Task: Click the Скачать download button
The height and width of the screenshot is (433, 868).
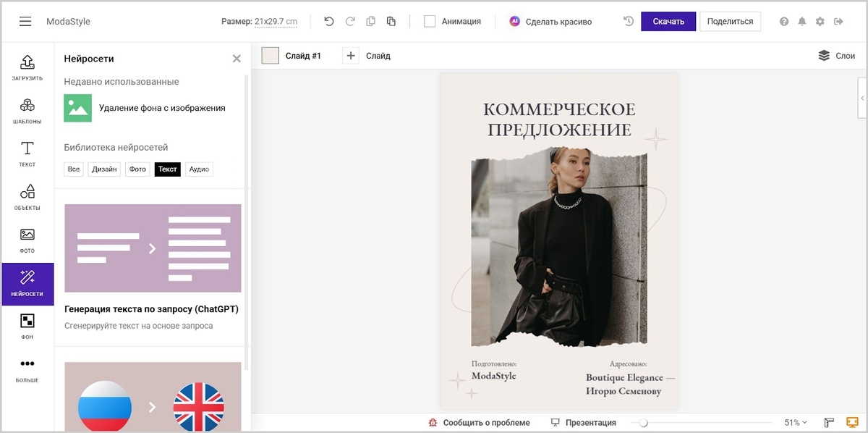Action: (x=668, y=22)
